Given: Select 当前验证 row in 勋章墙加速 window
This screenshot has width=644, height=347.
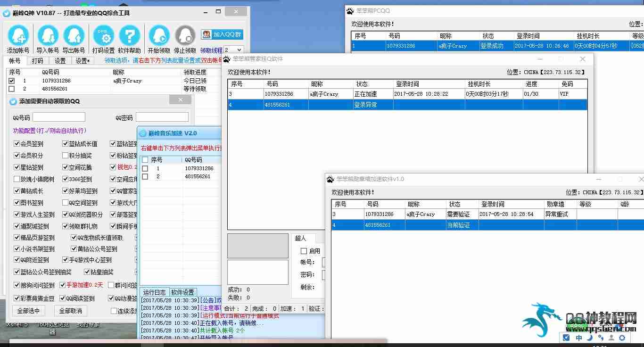Looking at the screenshot, I should [487, 225].
